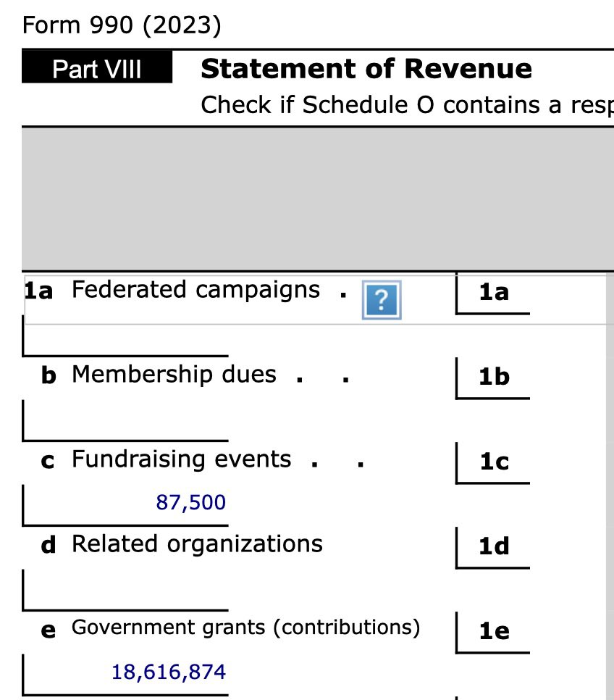Click the Statement of Revenue heading
The image size is (614, 700).
click(x=366, y=69)
